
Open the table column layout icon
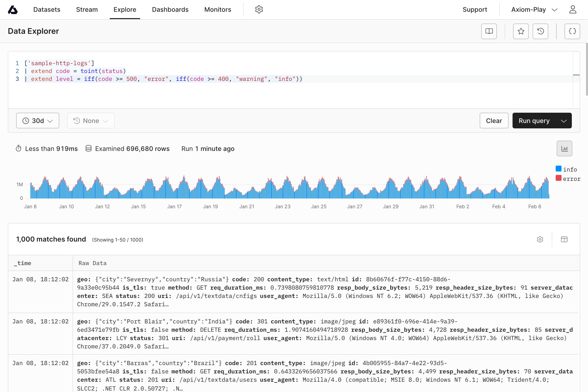[564, 239]
